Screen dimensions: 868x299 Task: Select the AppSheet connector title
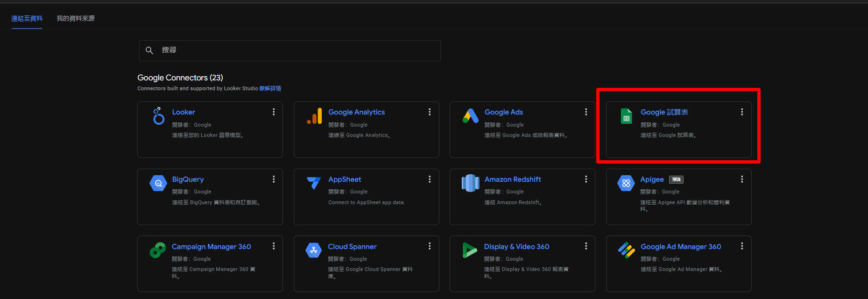345,179
